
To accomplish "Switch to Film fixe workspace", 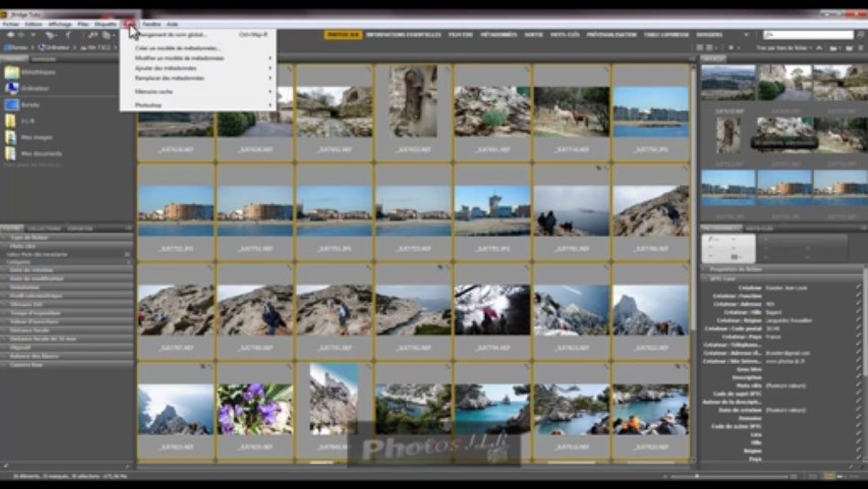I will (460, 35).
